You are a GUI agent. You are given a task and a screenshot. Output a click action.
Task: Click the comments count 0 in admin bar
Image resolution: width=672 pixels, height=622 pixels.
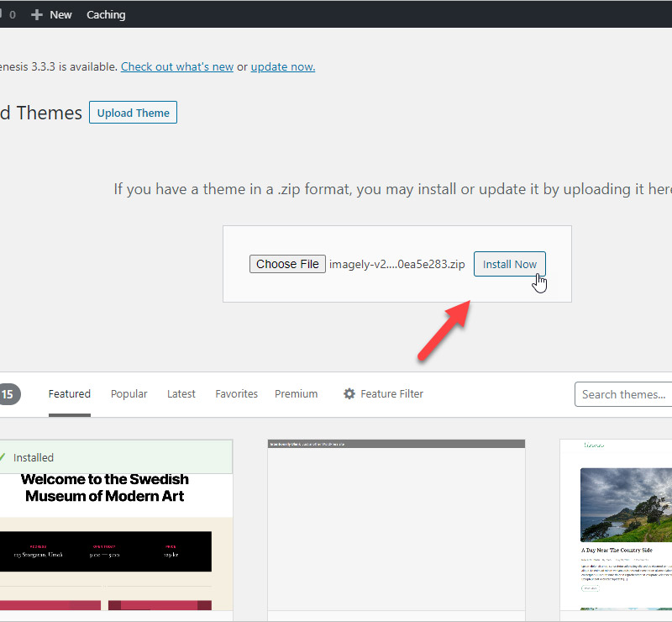(x=13, y=14)
